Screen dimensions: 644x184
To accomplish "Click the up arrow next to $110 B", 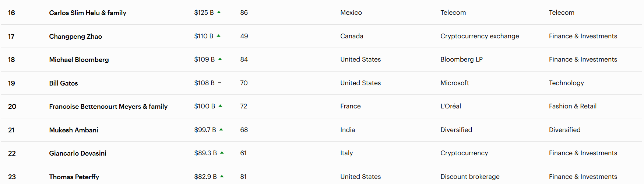I will click(x=219, y=36).
